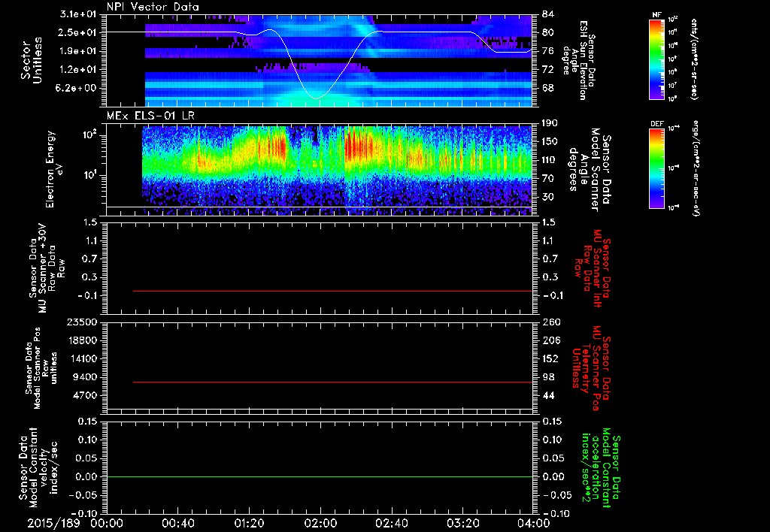Click the MU Scanner +30V Raw Data label
Image resolution: width=770 pixels, height=532 pixels.
pos(47,268)
